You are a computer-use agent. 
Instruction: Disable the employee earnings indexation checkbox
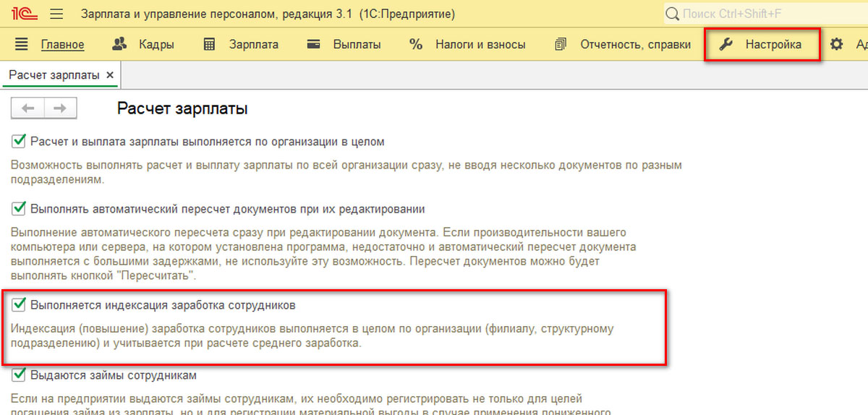point(19,304)
